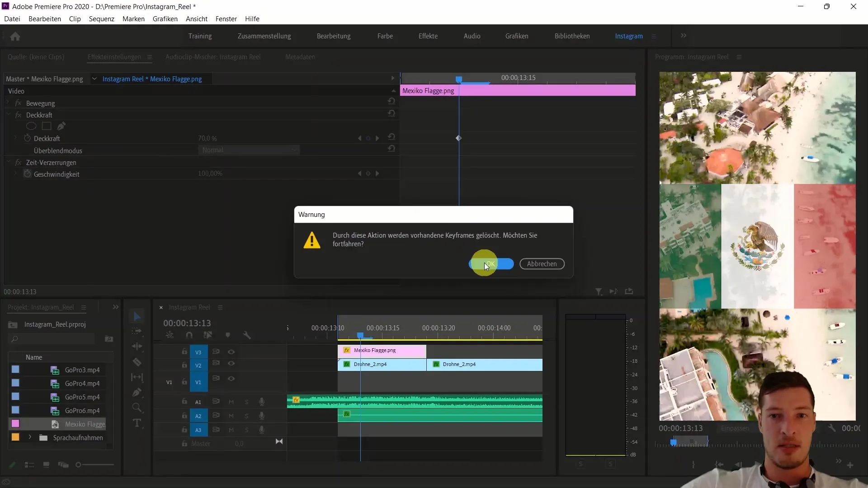Click the Deckkraft keyframe diamond in effect timeline
Image resolution: width=868 pixels, height=488 pixels.
point(458,138)
